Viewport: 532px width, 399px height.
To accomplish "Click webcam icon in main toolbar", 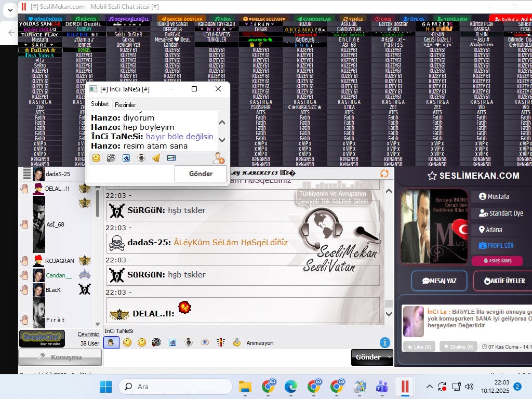I will (x=189, y=343).
